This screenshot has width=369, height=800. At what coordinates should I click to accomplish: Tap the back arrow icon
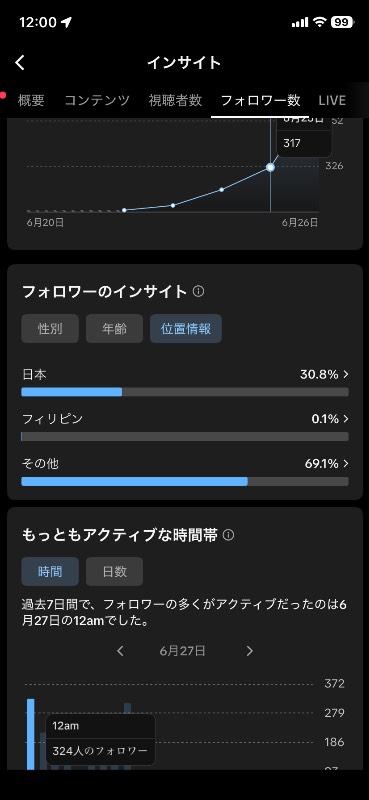(x=20, y=63)
